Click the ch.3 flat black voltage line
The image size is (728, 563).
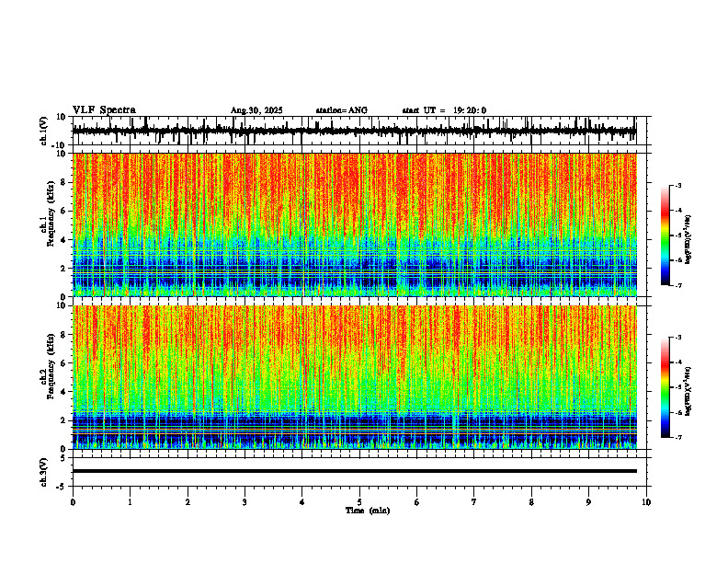[x=355, y=471]
